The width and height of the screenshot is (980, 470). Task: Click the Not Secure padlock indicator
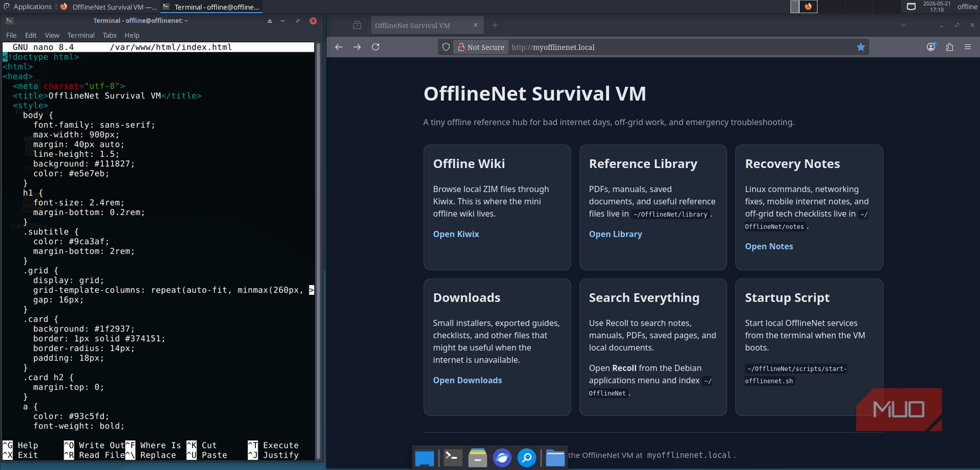click(480, 47)
